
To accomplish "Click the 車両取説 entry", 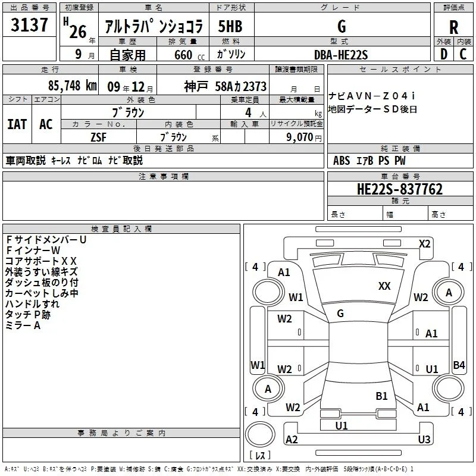I will 26,160.
